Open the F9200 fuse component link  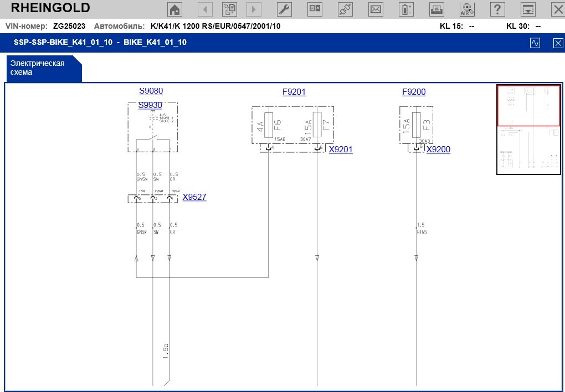pyautogui.click(x=414, y=92)
